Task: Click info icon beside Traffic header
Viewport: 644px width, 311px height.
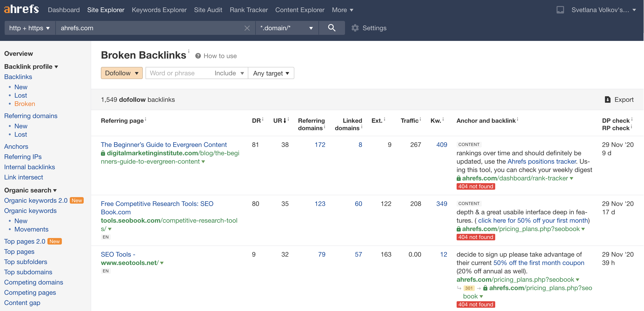Action: tap(420, 119)
